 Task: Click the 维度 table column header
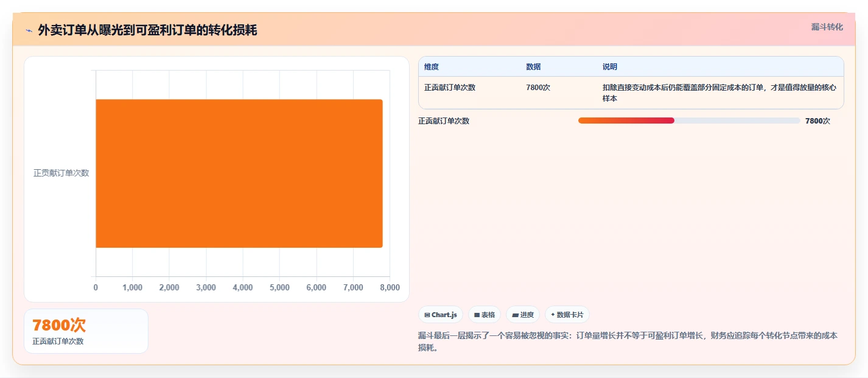[432, 67]
